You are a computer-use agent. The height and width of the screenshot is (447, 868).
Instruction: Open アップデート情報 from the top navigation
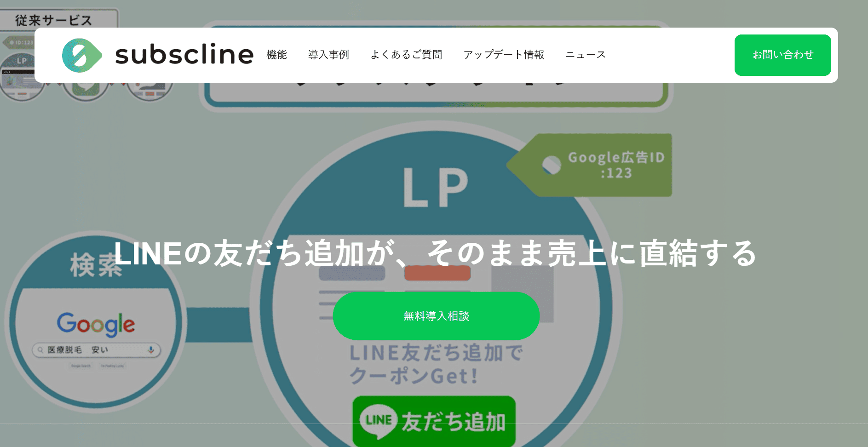point(504,55)
